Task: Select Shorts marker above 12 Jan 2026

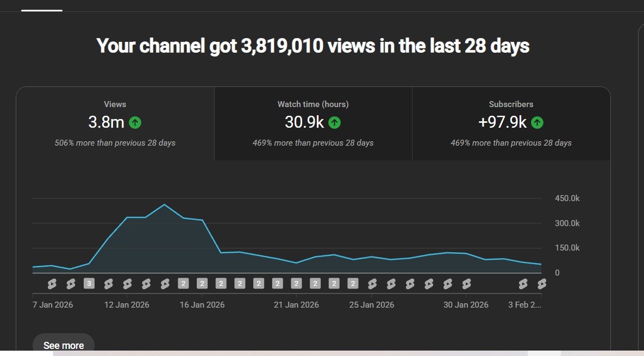Action: coord(127,284)
